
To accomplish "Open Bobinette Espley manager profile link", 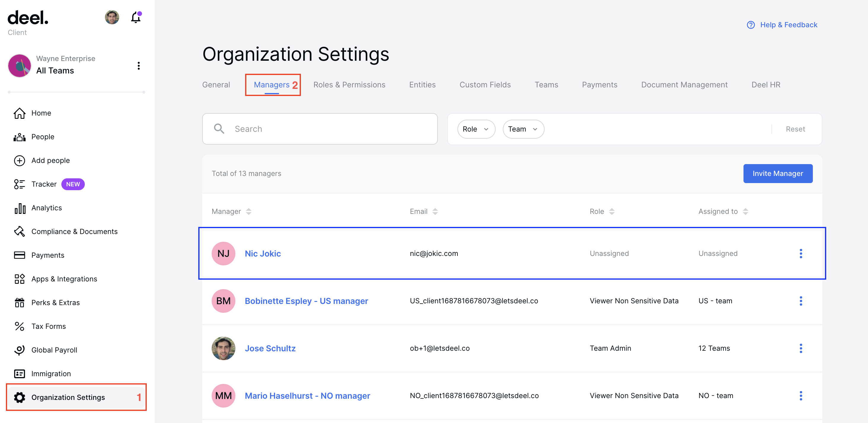I will [306, 301].
